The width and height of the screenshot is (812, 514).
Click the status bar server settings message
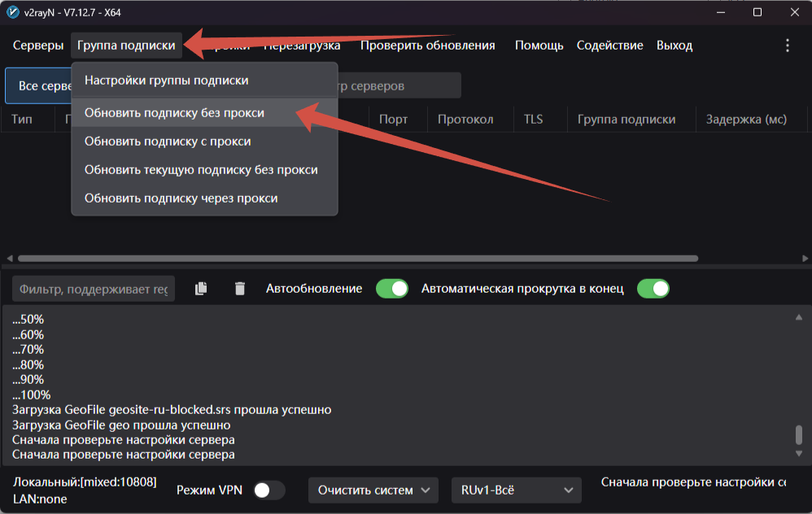(x=693, y=482)
